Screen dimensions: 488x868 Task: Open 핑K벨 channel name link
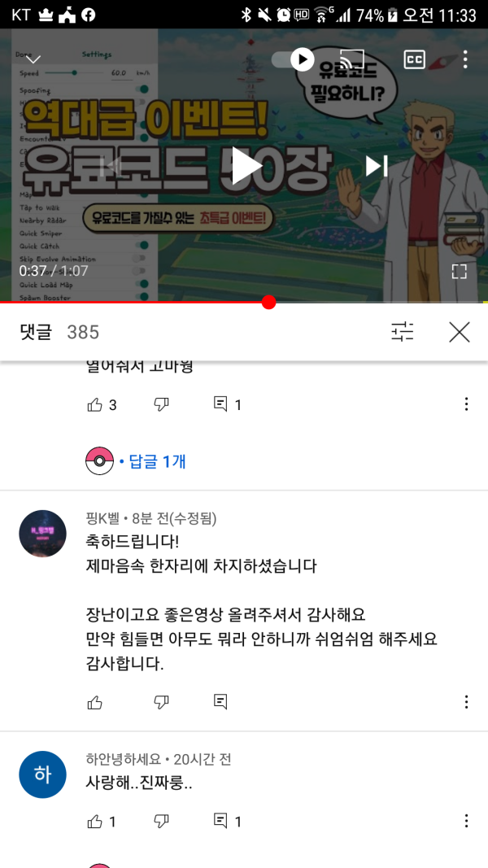(104, 519)
